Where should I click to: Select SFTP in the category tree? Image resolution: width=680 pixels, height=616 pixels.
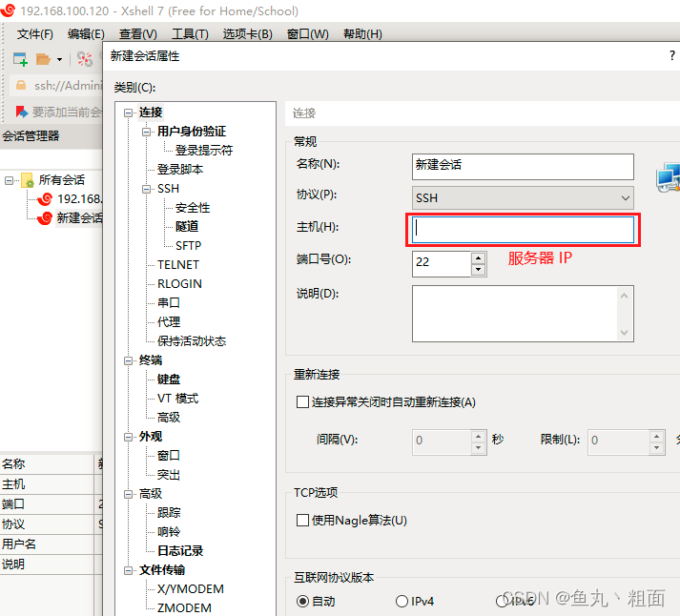click(188, 246)
